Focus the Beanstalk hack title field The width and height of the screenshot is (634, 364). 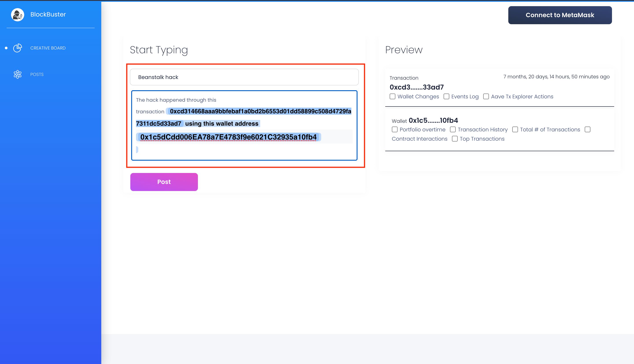(244, 77)
